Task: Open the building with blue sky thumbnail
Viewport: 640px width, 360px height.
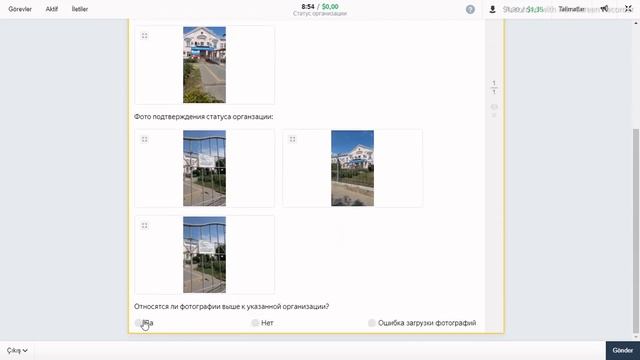Action: pos(352,168)
